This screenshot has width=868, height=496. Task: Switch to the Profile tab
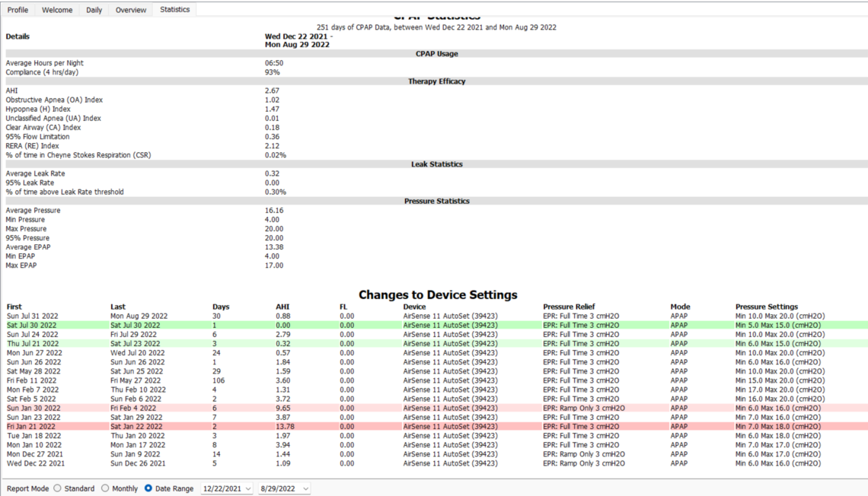(x=18, y=10)
